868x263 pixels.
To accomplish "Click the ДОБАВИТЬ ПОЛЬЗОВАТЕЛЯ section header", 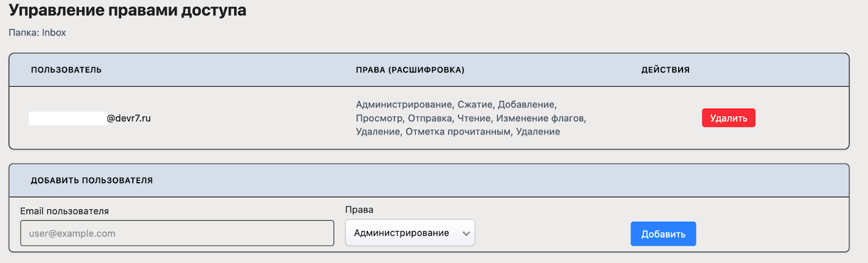I will 92,181.
